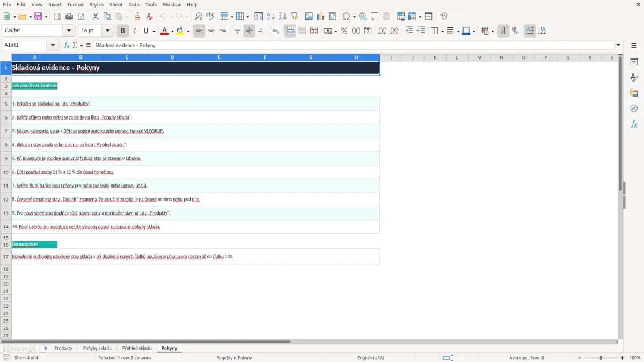Expand the formula bar
This screenshot has height=362, width=644.
pos(618,45)
